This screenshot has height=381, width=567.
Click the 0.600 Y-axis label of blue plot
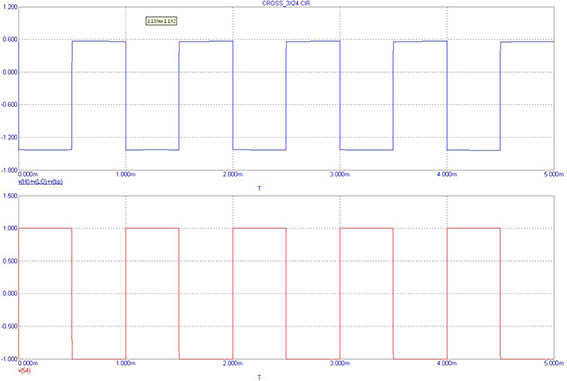pyautogui.click(x=10, y=39)
